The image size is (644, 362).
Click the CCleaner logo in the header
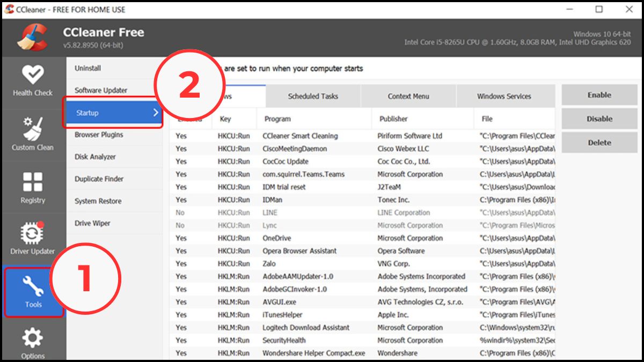[x=33, y=38]
